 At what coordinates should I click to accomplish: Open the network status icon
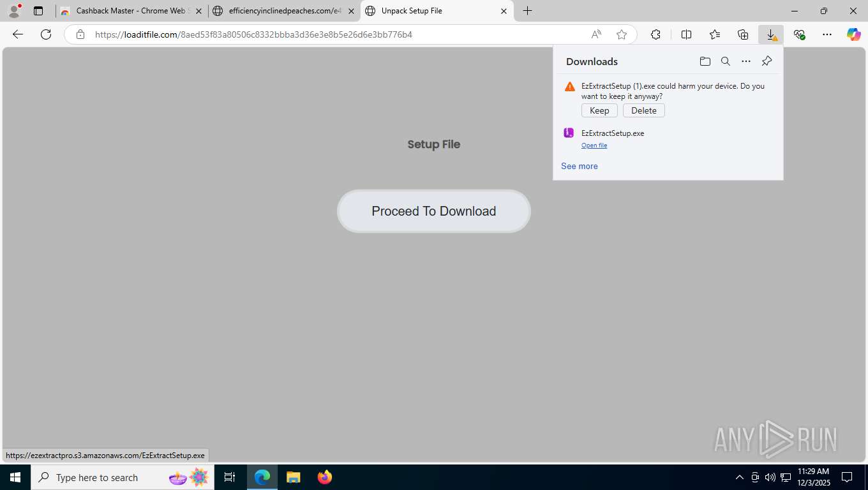786,477
